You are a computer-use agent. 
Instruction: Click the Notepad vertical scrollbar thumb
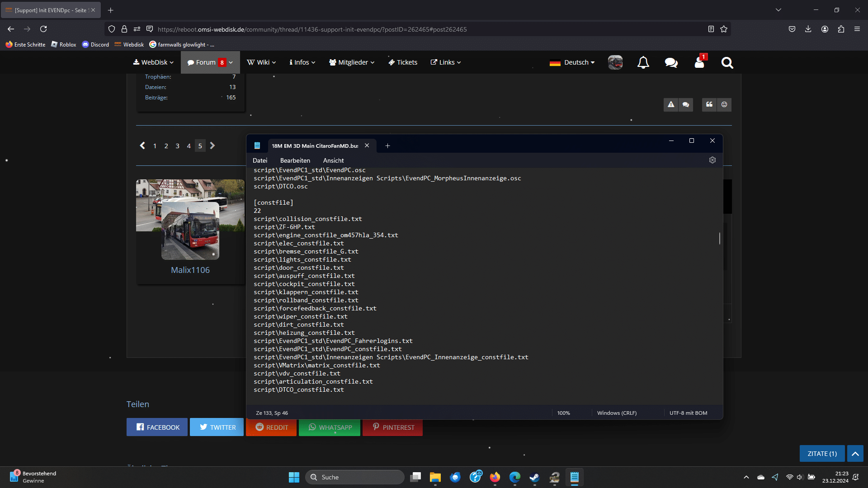pos(719,238)
